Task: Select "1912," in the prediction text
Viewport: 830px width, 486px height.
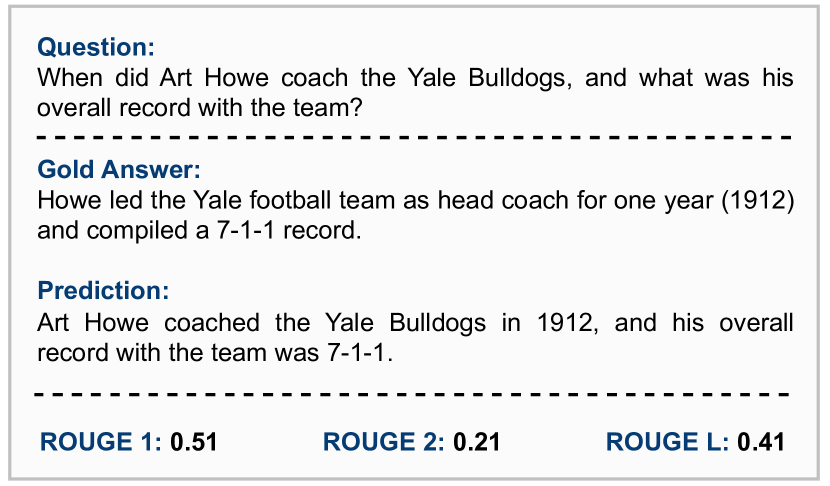Action: [x=566, y=324]
